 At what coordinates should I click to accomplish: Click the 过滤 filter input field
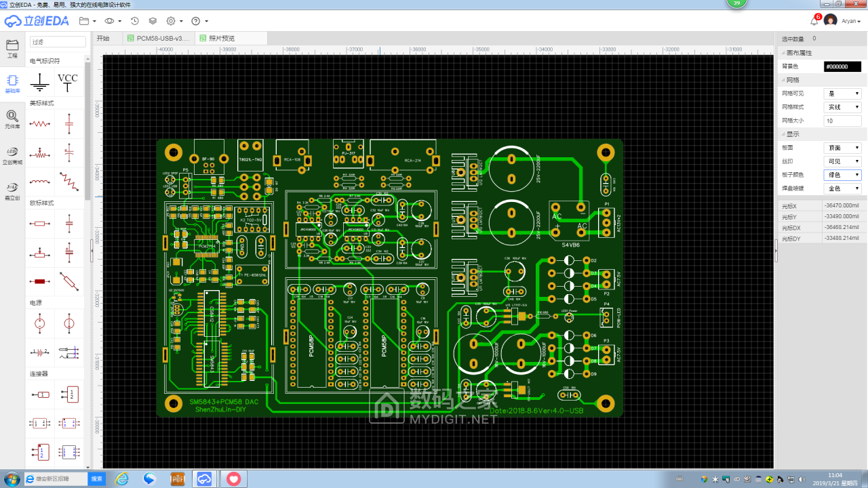58,42
